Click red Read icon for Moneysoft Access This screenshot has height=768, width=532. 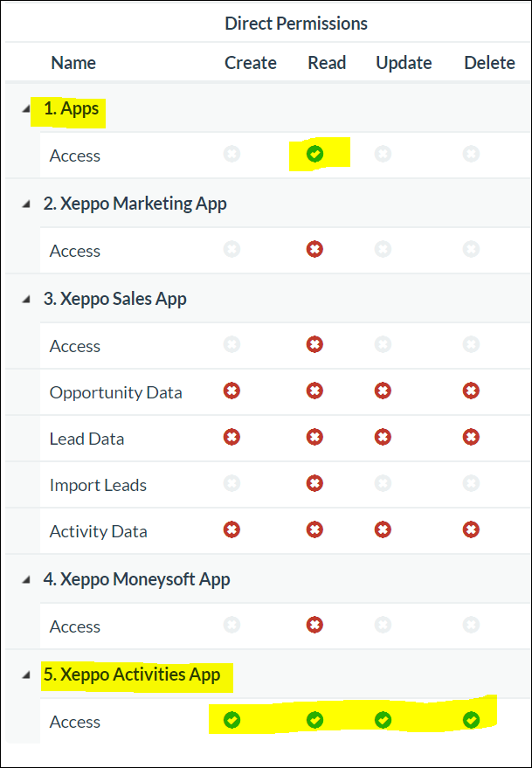pyautogui.click(x=314, y=626)
